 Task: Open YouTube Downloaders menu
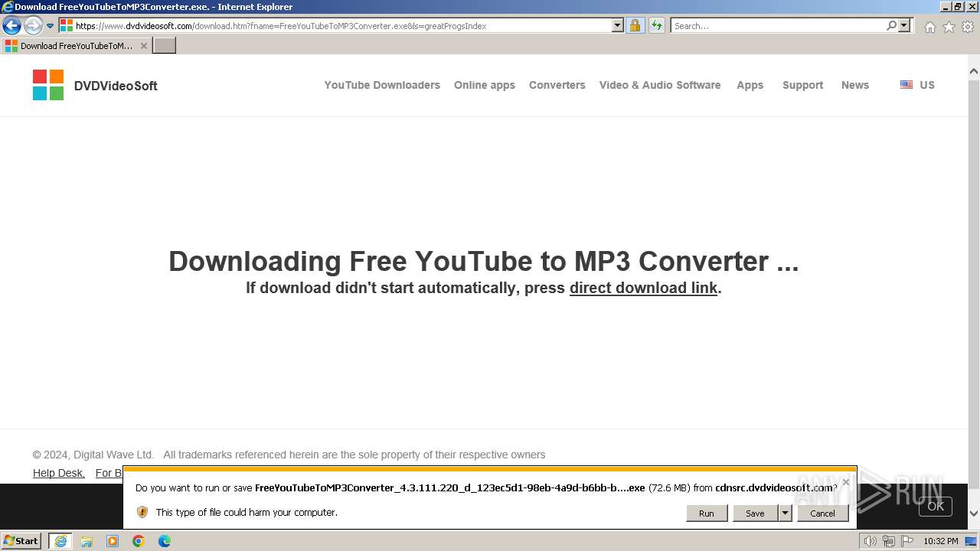[382, 85]
